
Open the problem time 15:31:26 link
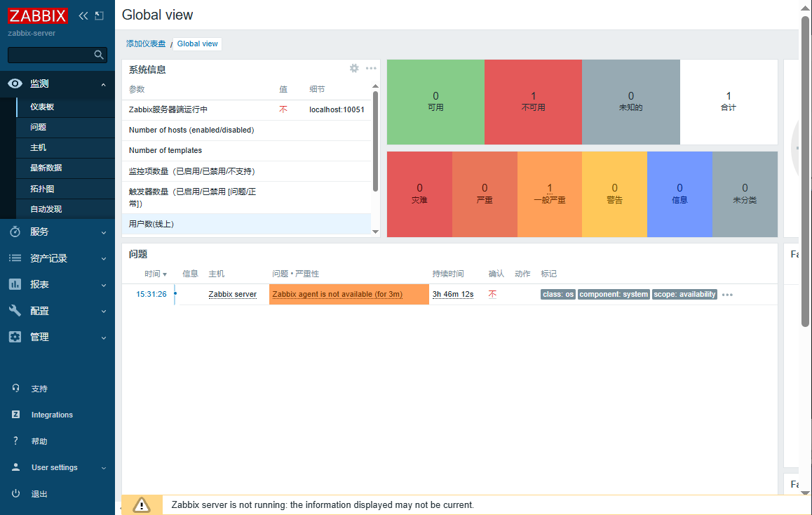click(x=151, y=294)
